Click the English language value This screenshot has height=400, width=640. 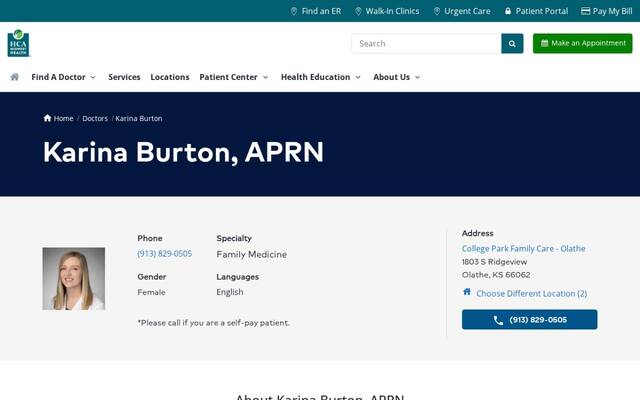[230, 292]
